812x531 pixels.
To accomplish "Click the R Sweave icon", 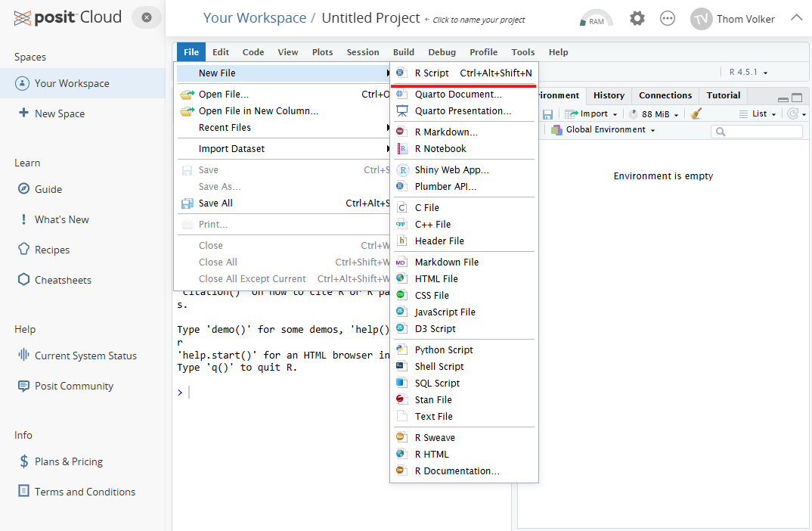I will coord(401,437).
